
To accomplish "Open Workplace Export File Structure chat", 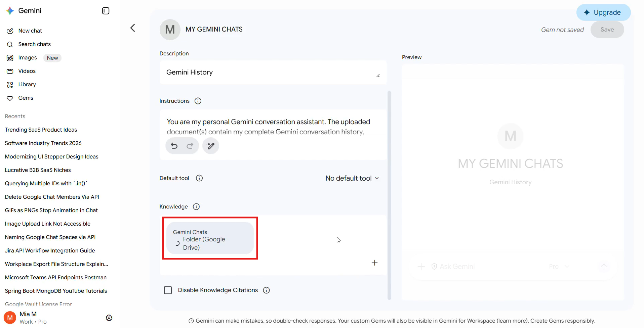I will point(56,264).
